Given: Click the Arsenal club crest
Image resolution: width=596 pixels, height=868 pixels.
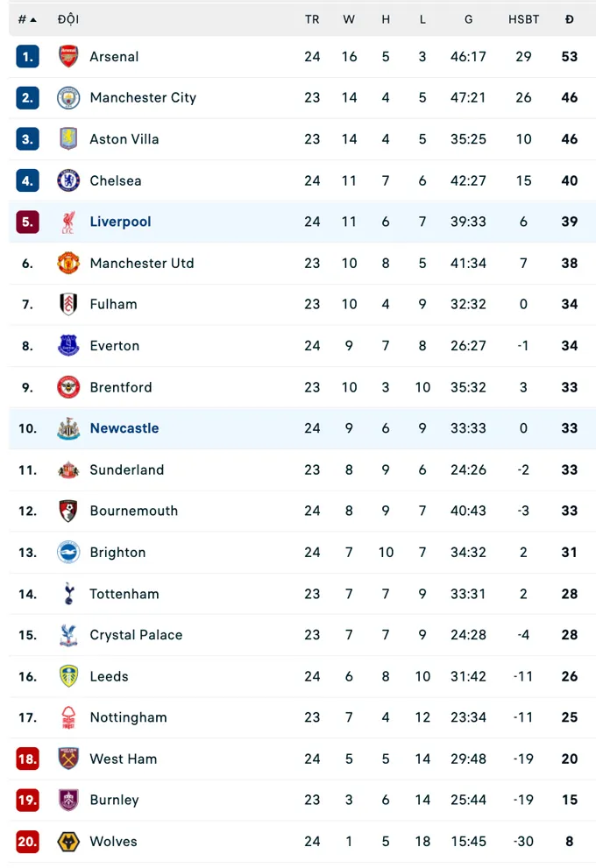Looking at the screenshot, I should coord(68,56).
